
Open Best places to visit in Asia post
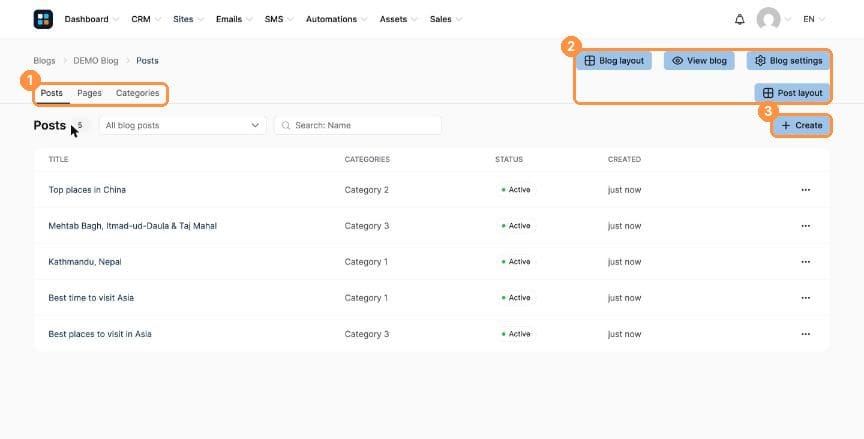coord(100,334)
